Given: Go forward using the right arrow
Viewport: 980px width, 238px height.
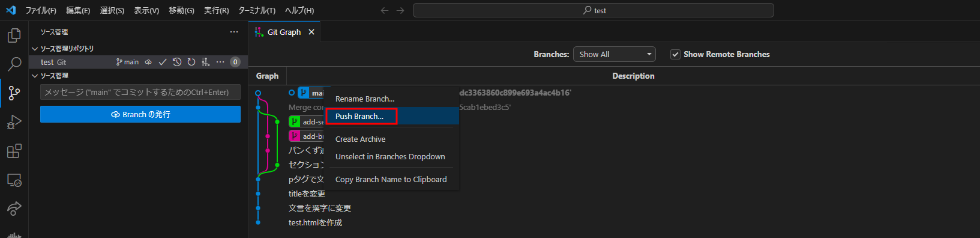Looking at the screenshot, I should 400,10.
